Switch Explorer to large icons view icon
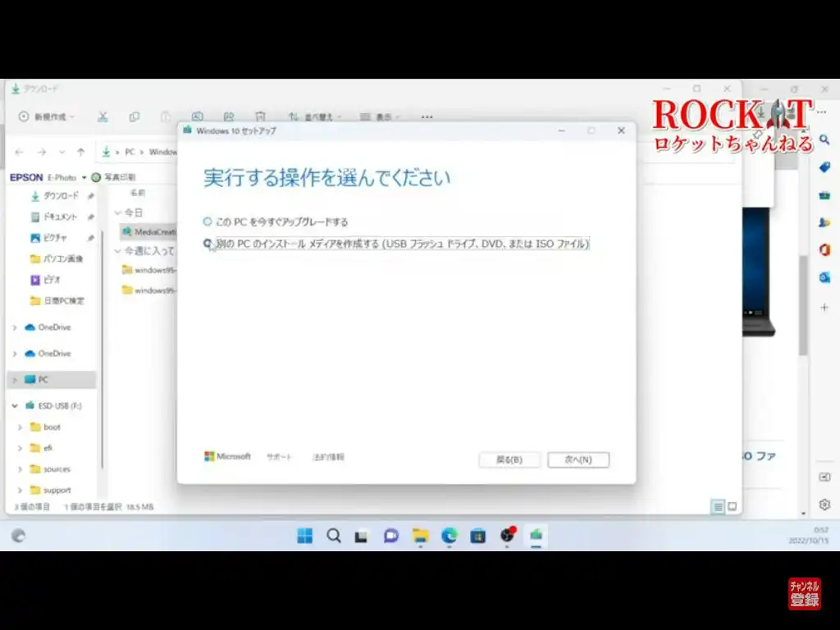The height and width of the screenshot is (630, 840). [x=733, y=506]
